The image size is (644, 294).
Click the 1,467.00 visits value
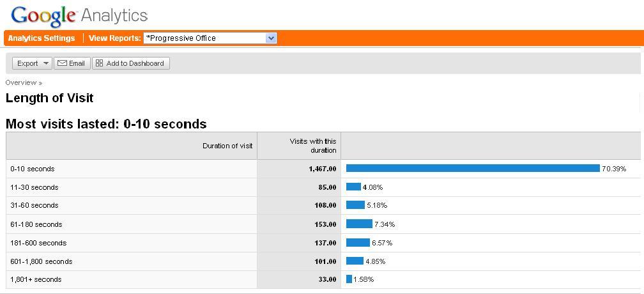pos(323,169)
